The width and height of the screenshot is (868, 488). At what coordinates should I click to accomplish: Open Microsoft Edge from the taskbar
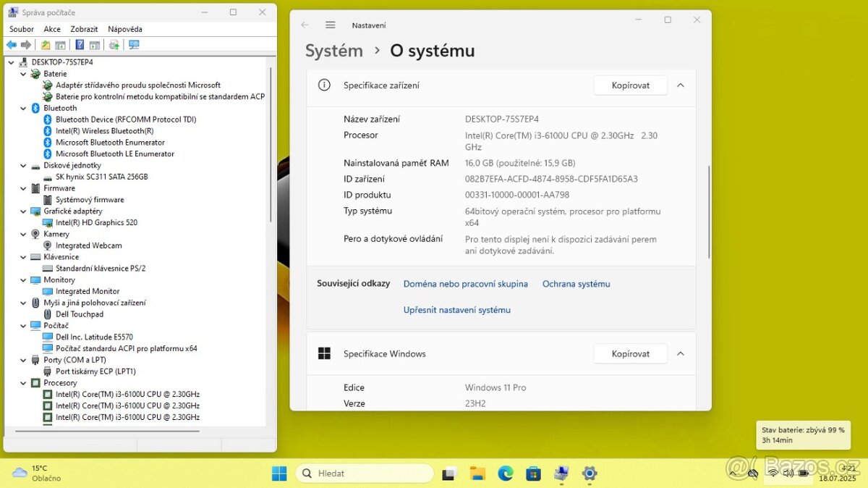click(x=505, y=472)
